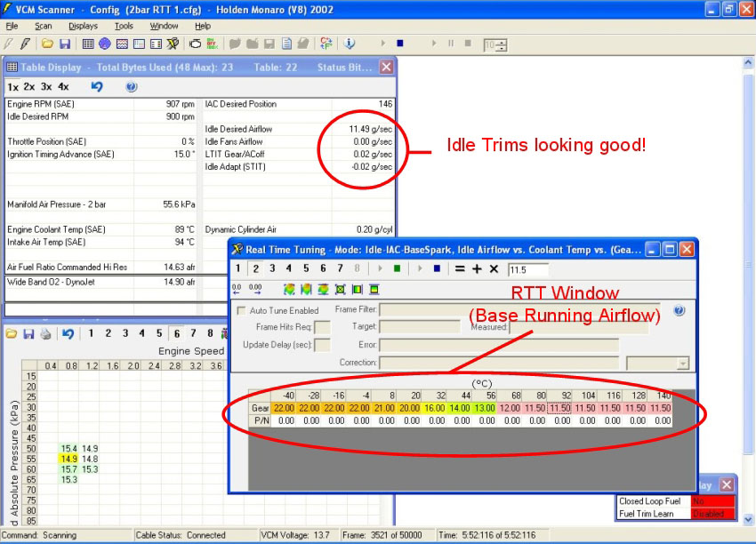Select table 2 in Real Time Tuning
756x544 pixels.
[256, 268]
